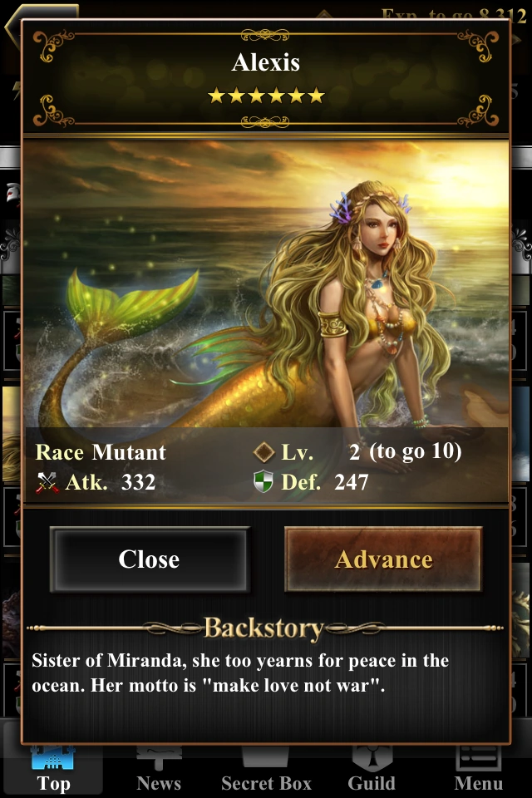This screenshot has height=798, width=532.
Task: Tap the six-star rarity rating
Action: pos(266,95)
